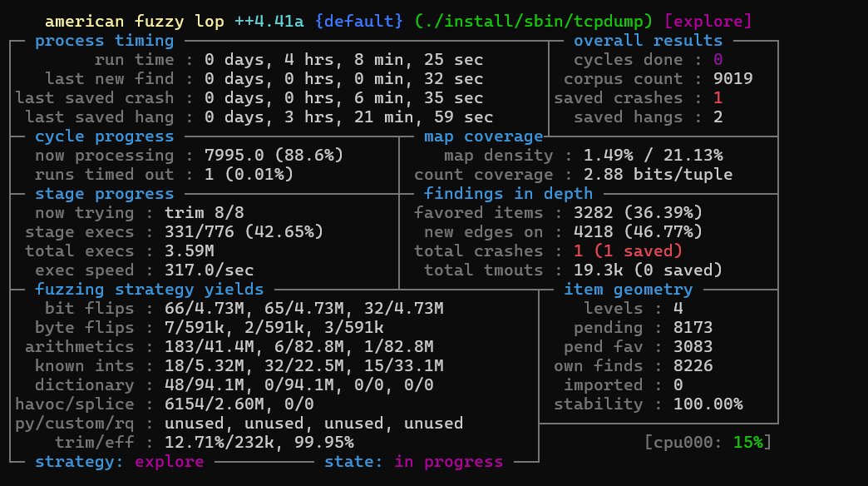Click the "fuzzing strategy yields" section header

[x=150, y=290]
